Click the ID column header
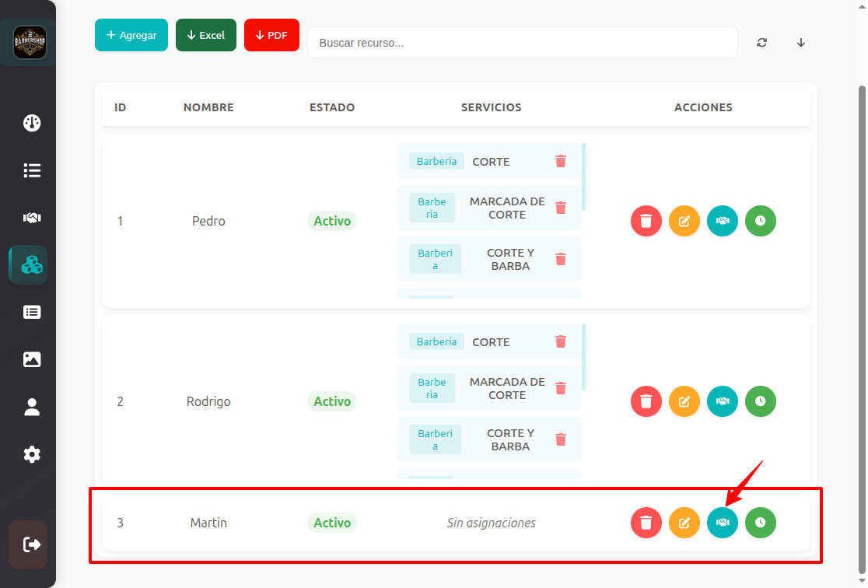Viewport: 868px width, 588px height. [120, 107]
